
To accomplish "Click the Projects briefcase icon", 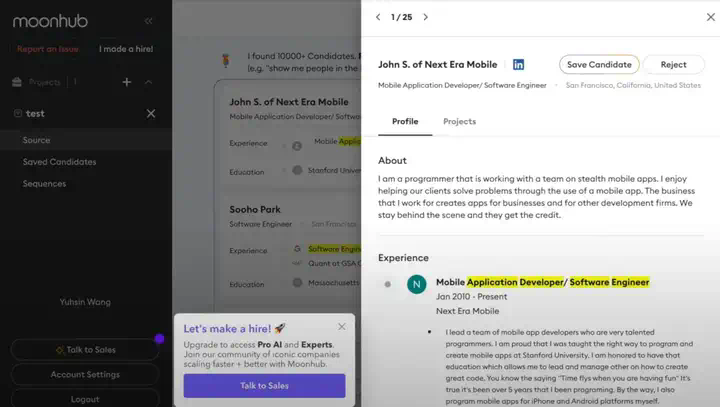I will (x=17, y=82).
